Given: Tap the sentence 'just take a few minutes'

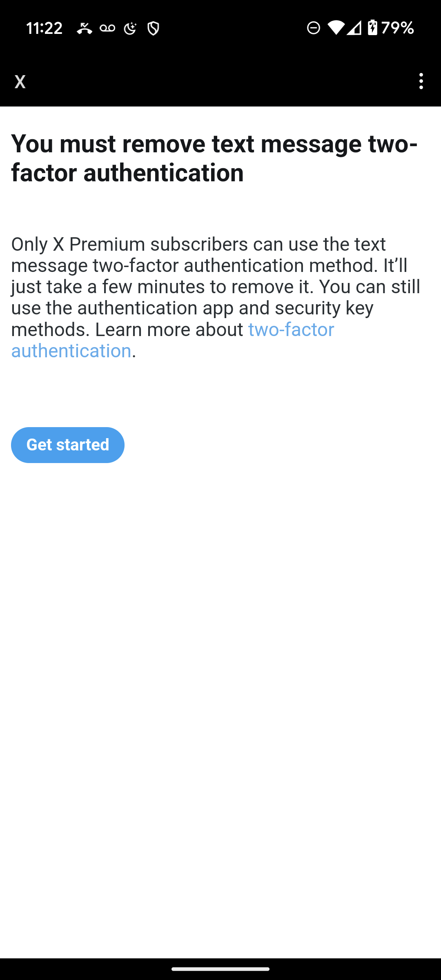Looking at the screenshot, I should point(107,287).
